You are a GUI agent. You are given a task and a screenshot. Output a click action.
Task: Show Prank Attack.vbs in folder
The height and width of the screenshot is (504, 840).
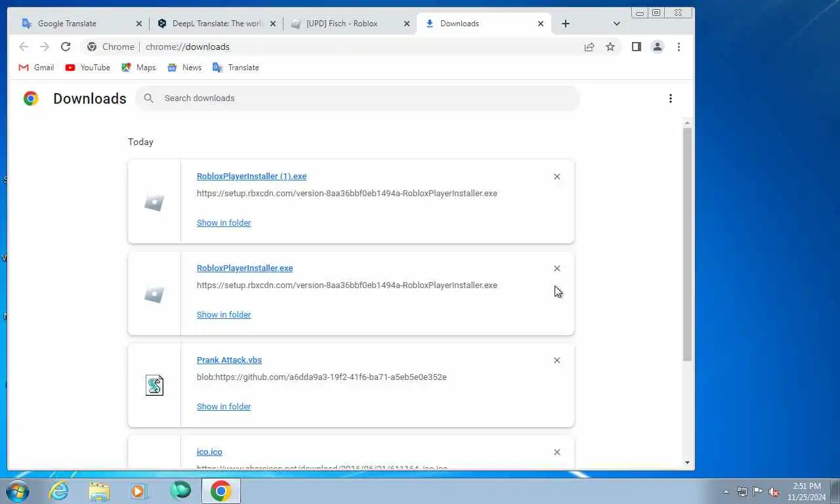224,407
